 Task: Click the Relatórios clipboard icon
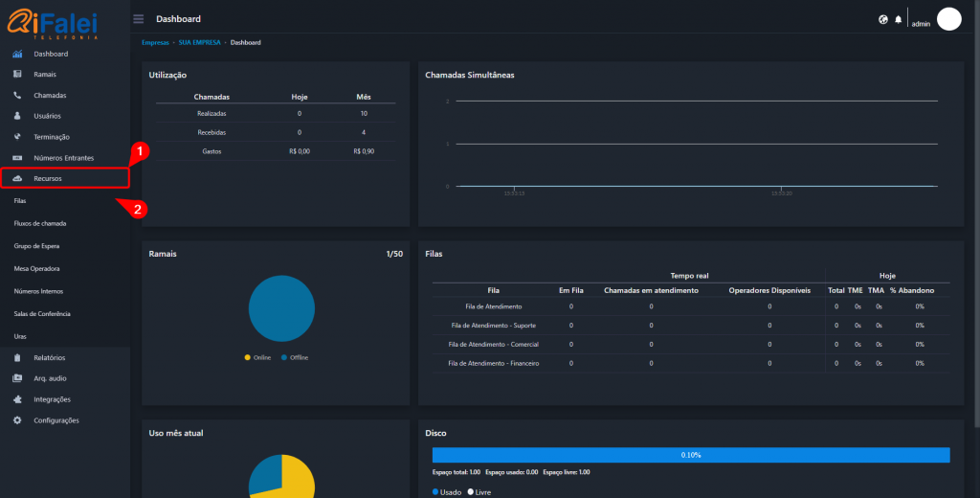pyautogui.click(x=17, y=357)
